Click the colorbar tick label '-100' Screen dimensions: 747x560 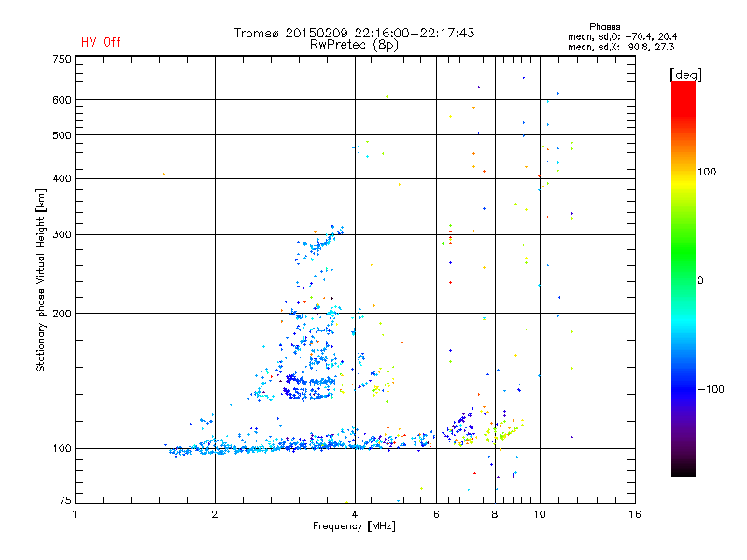[711, 389]
